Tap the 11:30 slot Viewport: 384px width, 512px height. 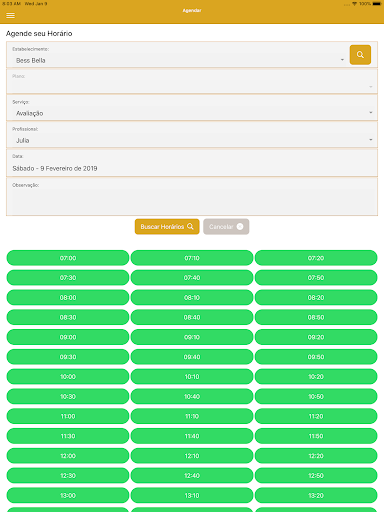[68, 436]
